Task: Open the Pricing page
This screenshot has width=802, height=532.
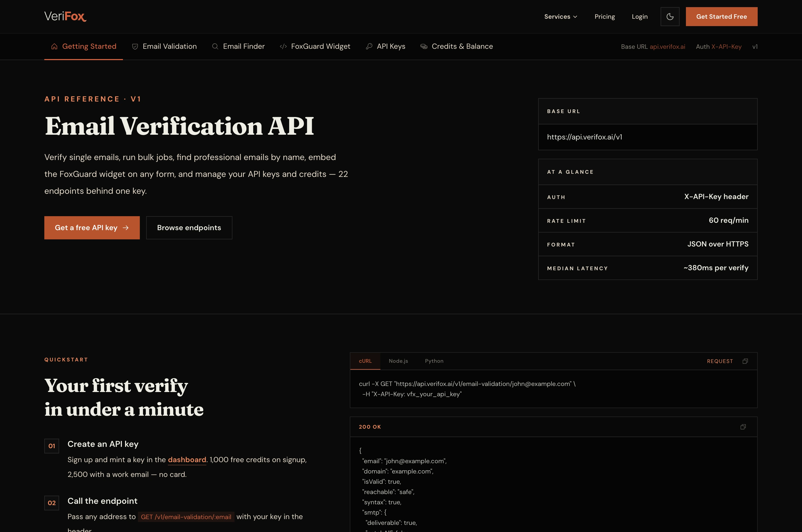Action: [x=605, y=17]
